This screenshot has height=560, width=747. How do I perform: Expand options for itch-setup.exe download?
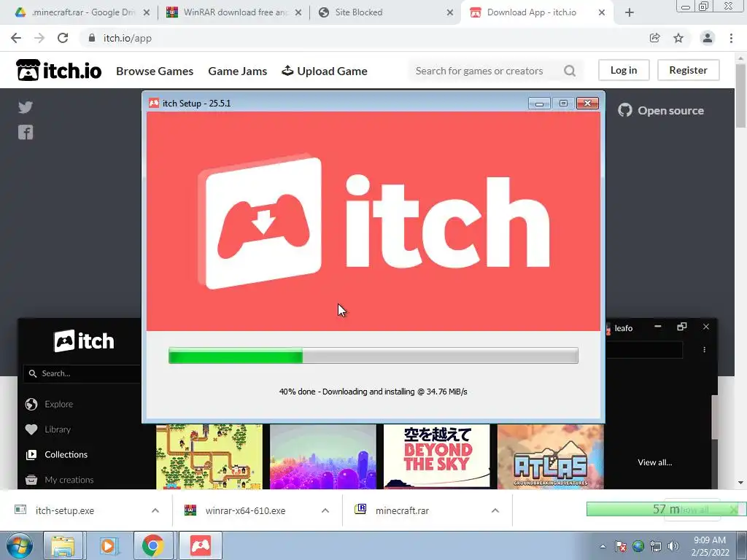[x=155, y=510]
